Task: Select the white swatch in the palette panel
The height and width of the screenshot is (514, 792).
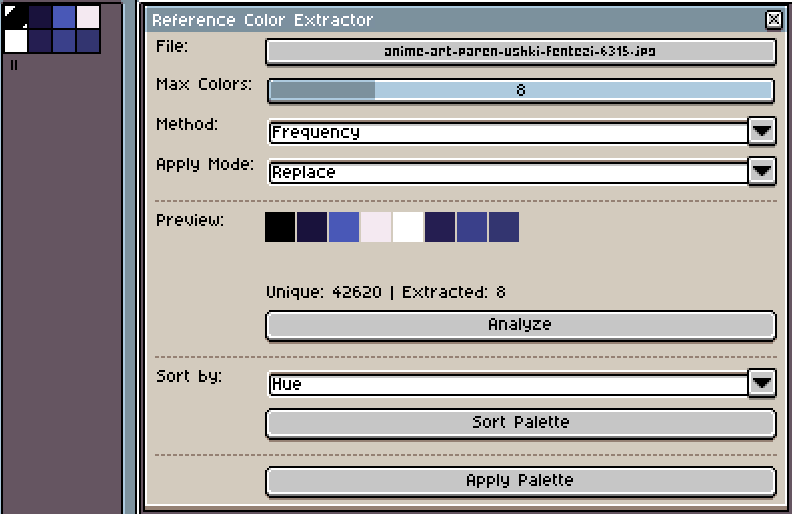Action: coord(16,41)
